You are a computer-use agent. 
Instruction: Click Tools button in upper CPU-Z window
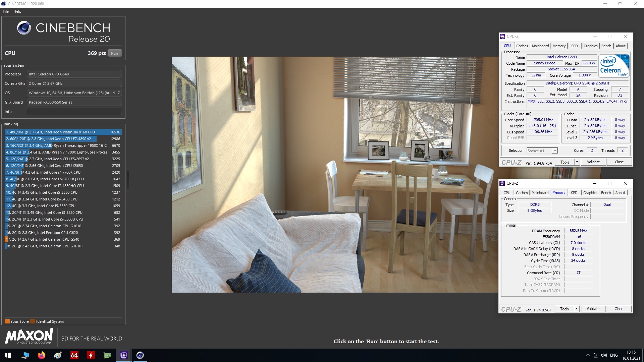[565, 162]
